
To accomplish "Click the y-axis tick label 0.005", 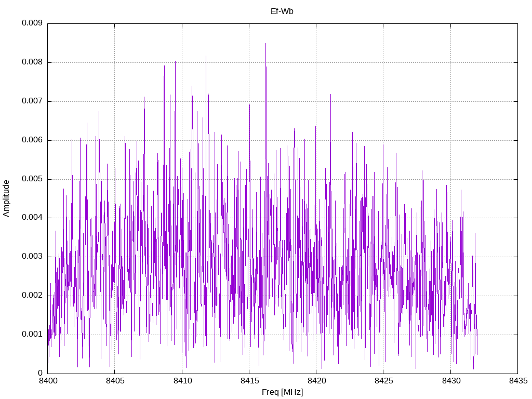I will (x=32, y=179).
